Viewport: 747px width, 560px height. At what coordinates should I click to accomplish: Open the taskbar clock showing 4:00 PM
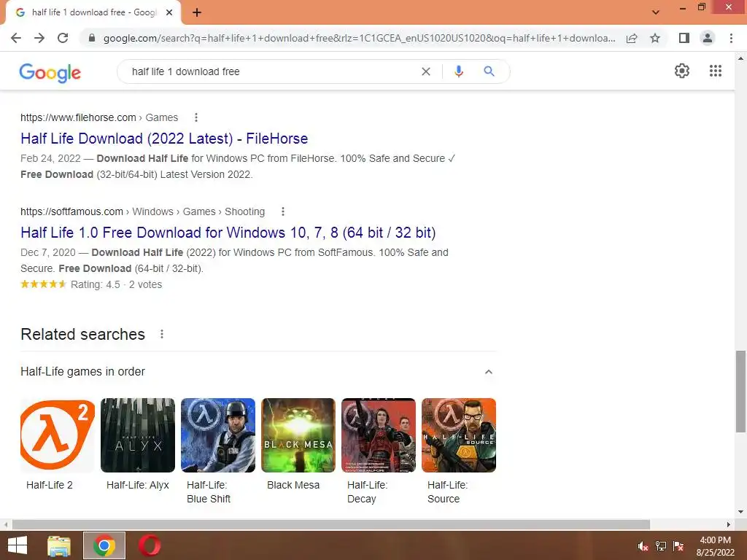pos(715,546)
